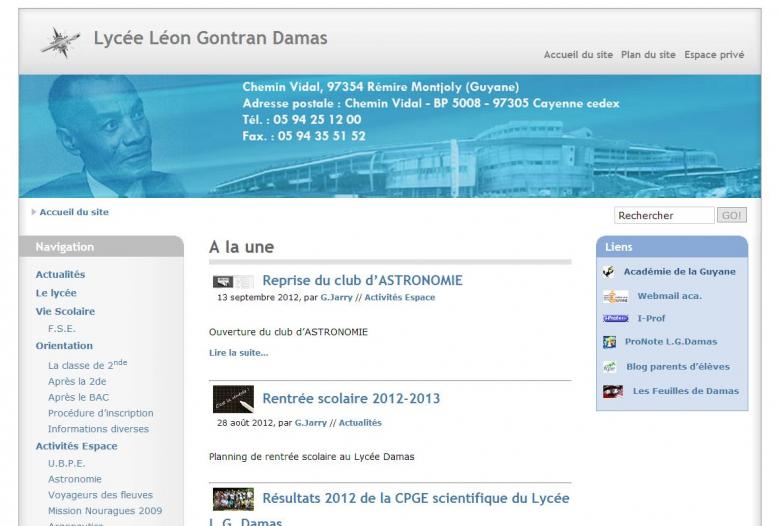Click the Liens panel header
This screenshot has height=526, width=778.
[672, 247]
